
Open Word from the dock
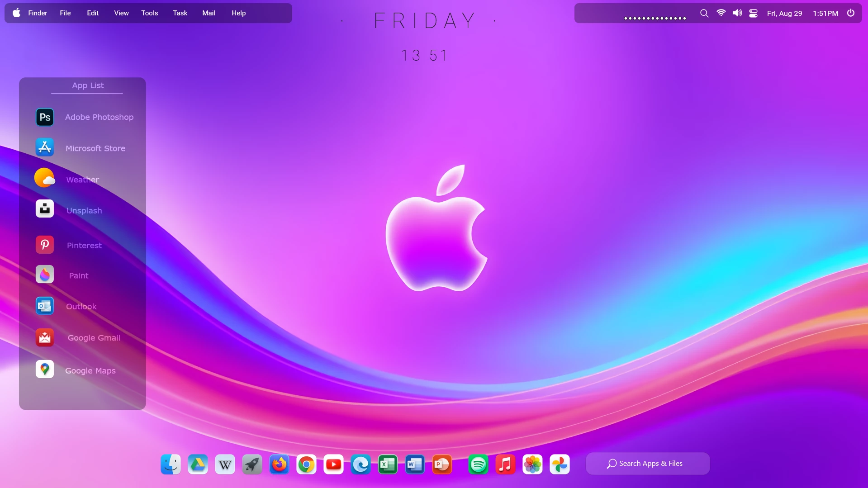(415, 464)
